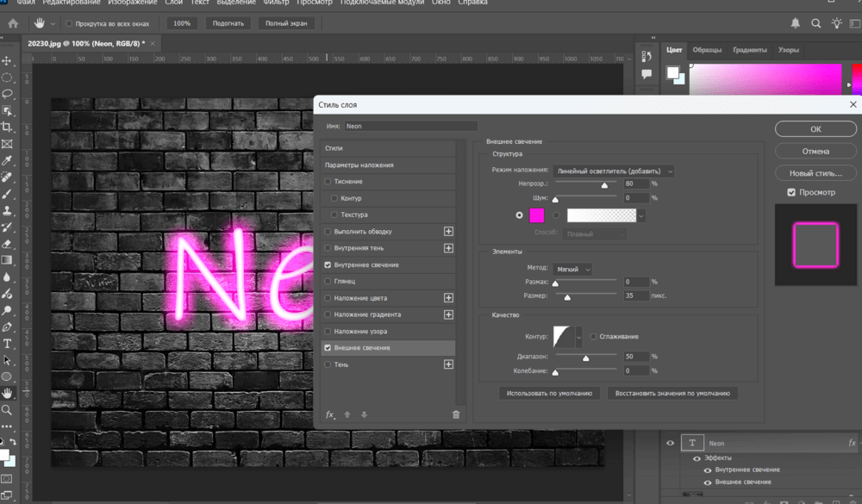The image size is (862, 504).
Task: Enable the Тень effect checkbox
Action: (x=328, y=364)
